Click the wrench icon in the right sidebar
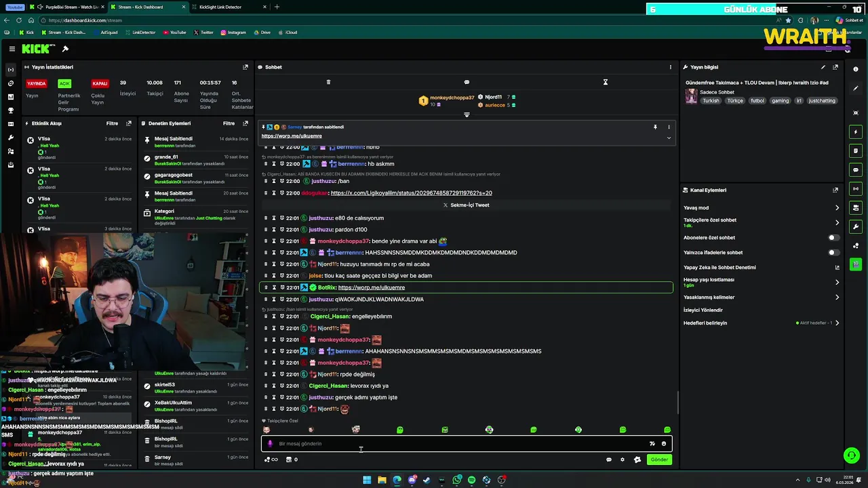Image resolution: width=868 pixels, height=488 pixels. [856, 226]
